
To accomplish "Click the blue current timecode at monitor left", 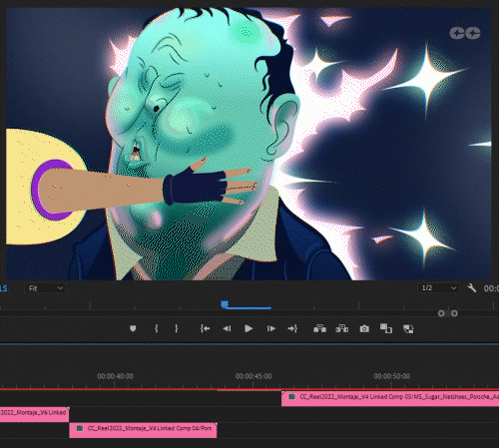I will [4, 288].
